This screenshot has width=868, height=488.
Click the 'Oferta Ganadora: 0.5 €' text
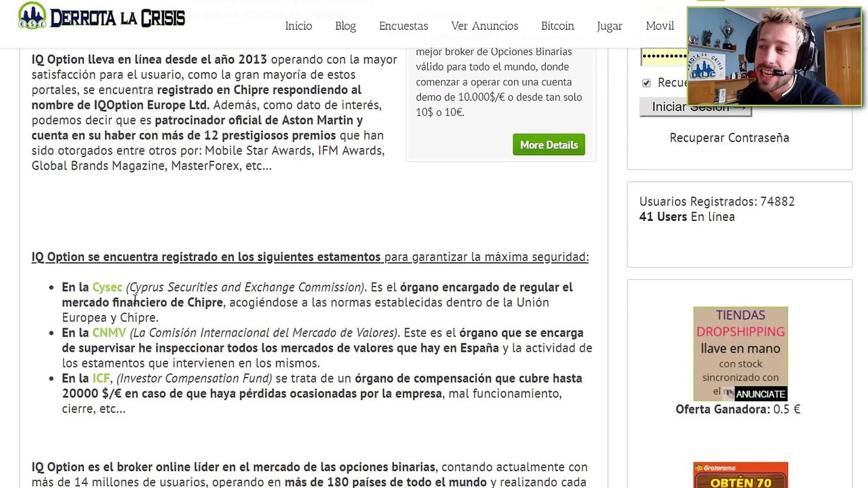click(738, 409)
